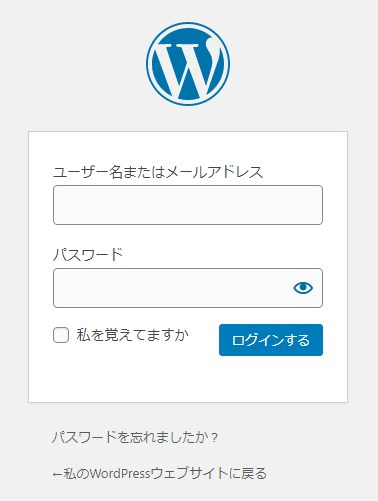
Task: Toggle password visibility in the password box
Action: 303,288
